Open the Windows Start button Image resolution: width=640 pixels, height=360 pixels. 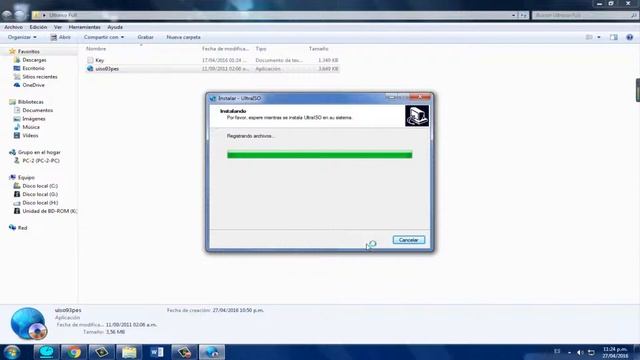pos(12,352)
